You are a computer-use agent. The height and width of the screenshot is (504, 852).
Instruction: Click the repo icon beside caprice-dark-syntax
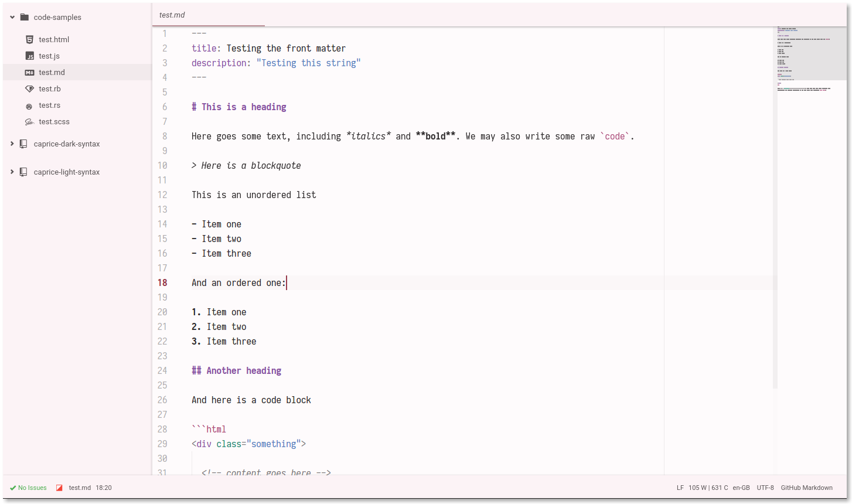(23, 144)
